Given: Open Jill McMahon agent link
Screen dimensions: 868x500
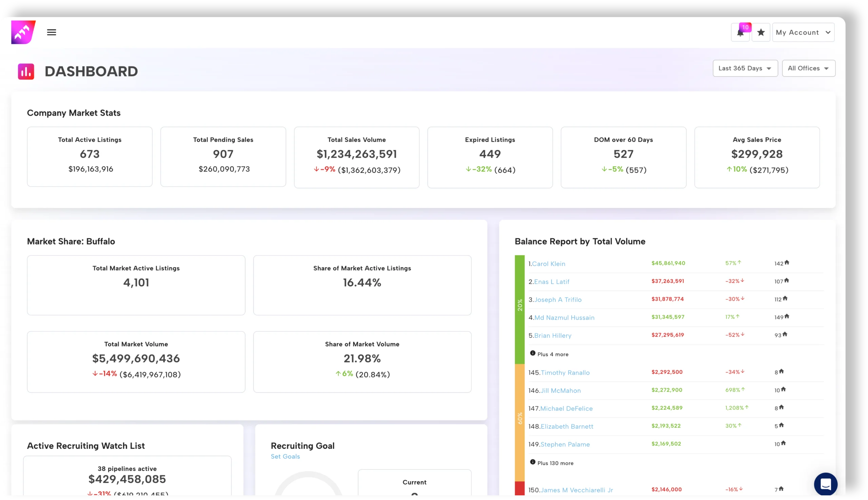Looking at the screenshot, I should click(x=560, y=390).
